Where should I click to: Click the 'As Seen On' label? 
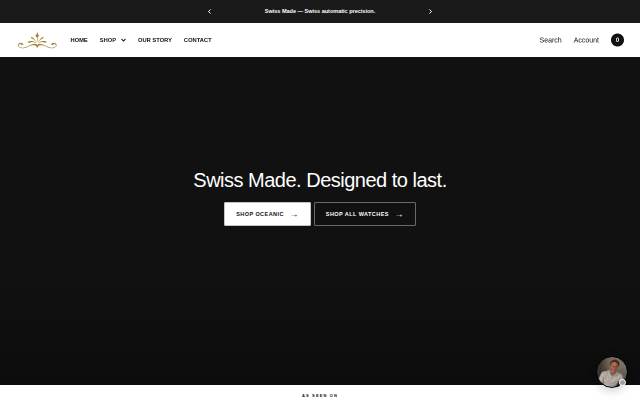(320, 396)
